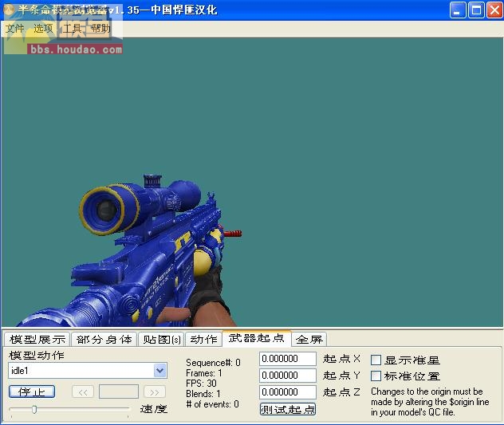Open the 帮助 menu
The width and height of the screenshot is (504, 425).
[x=100, y=29]
